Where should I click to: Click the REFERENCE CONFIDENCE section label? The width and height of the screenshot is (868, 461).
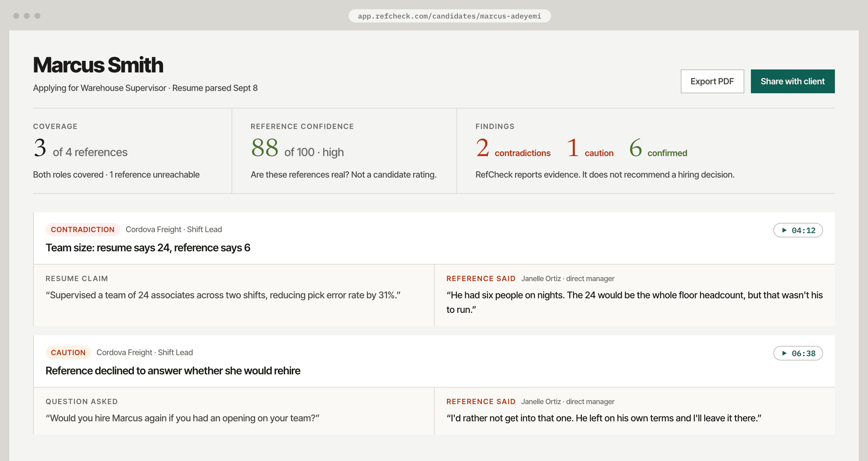coord(302,126)
